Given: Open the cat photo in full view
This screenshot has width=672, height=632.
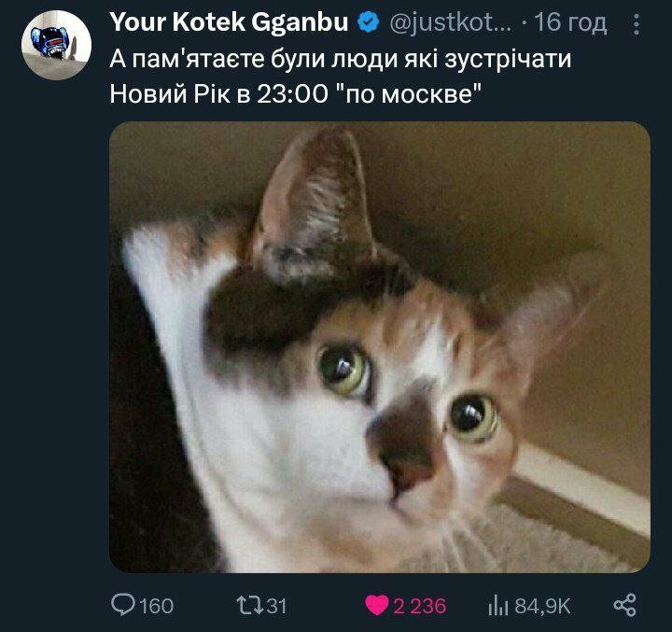Looking at the screenshot, I should pyautogui.click(x=380, y=347).
